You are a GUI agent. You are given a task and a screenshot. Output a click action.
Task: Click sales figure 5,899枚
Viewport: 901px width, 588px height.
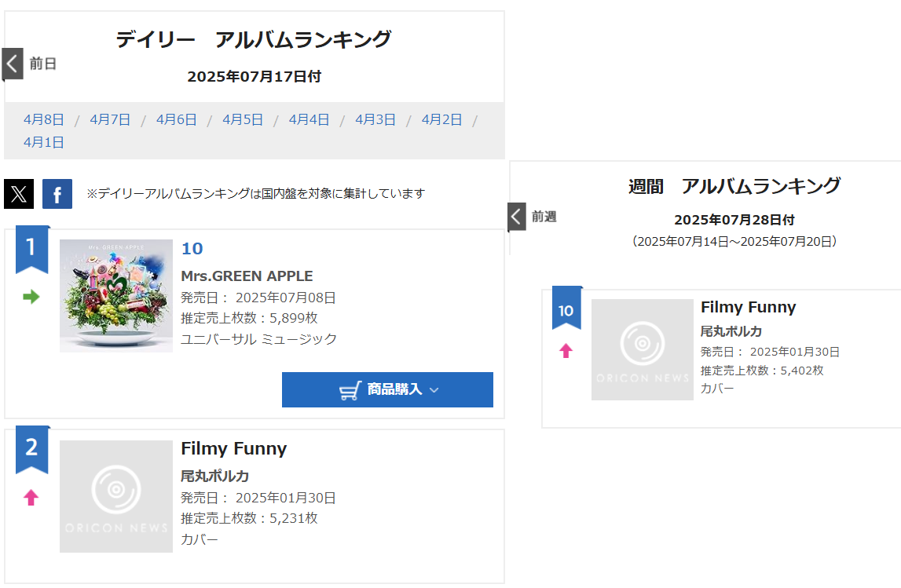(x=294, y=318)
